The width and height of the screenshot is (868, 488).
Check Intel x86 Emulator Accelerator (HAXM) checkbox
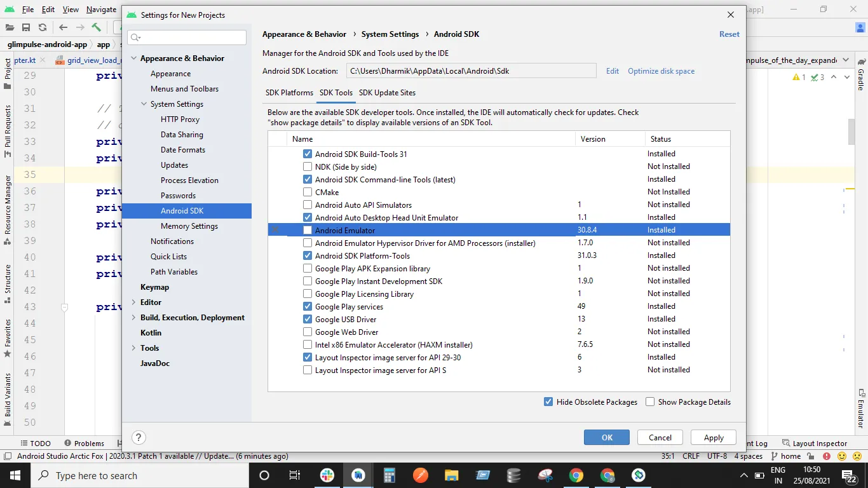click(x=308, y=344)
